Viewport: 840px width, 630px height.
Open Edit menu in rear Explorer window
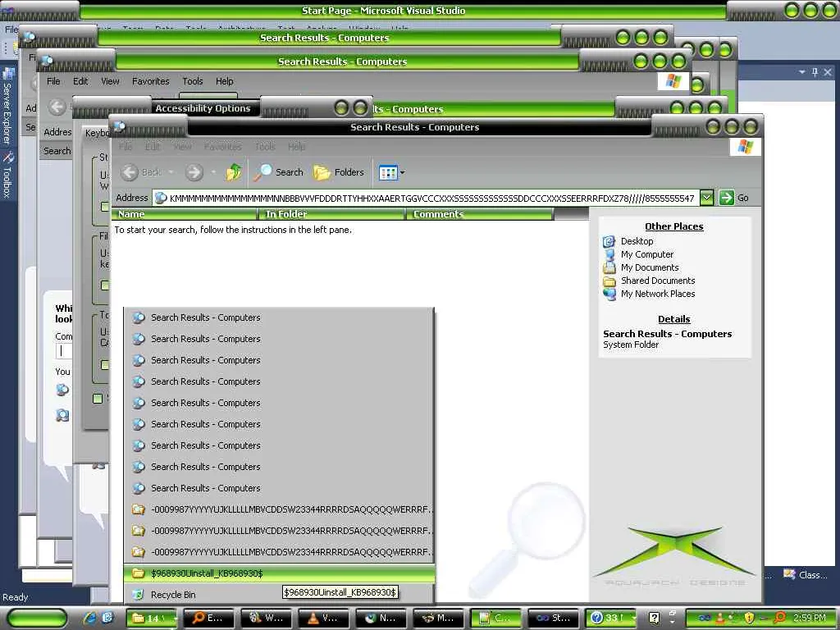(81, 81)
